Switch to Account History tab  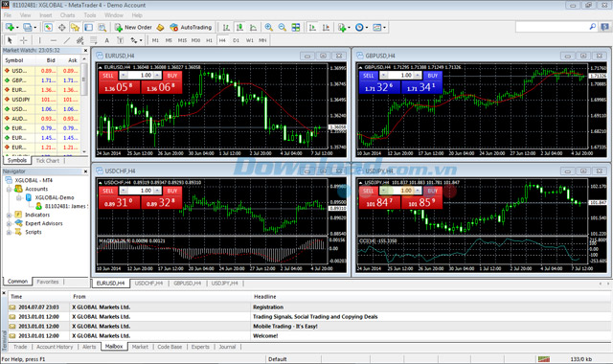click(x=55, y=347)
